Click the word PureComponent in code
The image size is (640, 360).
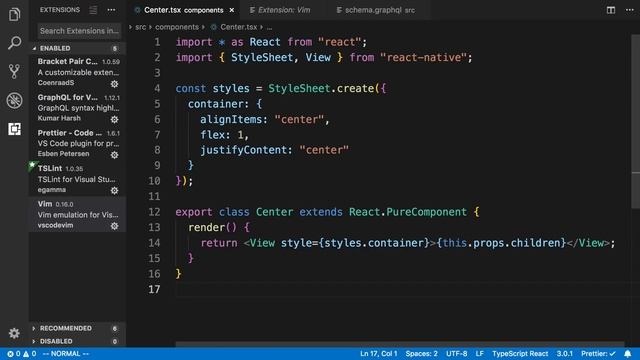pos(426,212)
